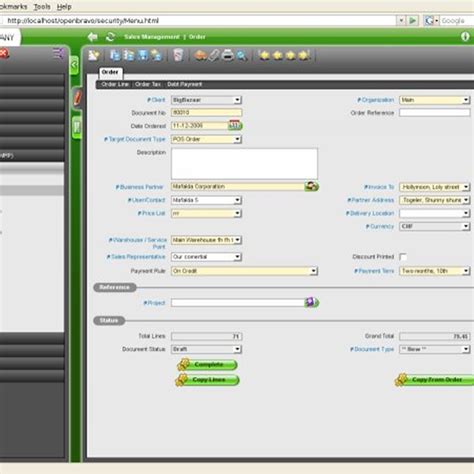Viewport: 474px width, 474px height.
Task: Open the User/Contact dropdown
Action: [237, 200]
